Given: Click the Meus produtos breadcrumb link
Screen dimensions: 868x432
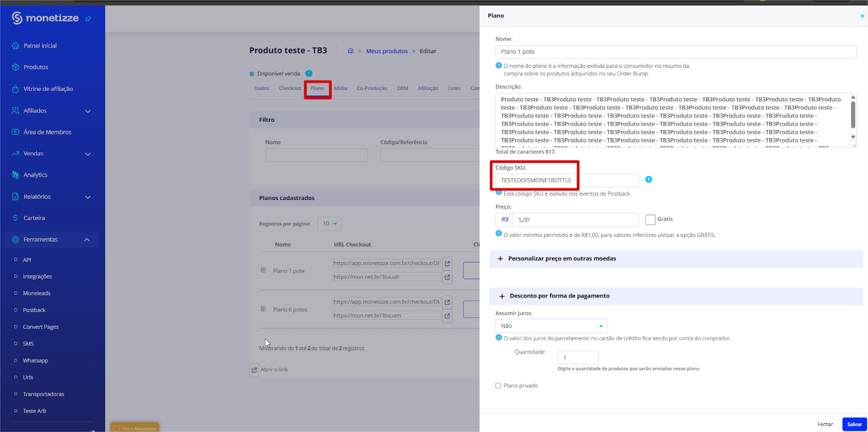Looking at the screenshot, I should point(387,51).
